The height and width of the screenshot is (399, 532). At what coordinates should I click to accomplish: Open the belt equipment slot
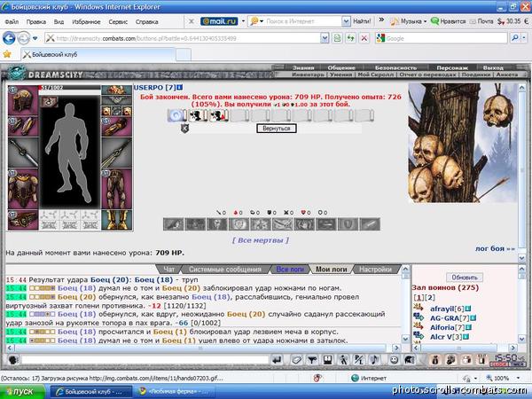point(23,220)
